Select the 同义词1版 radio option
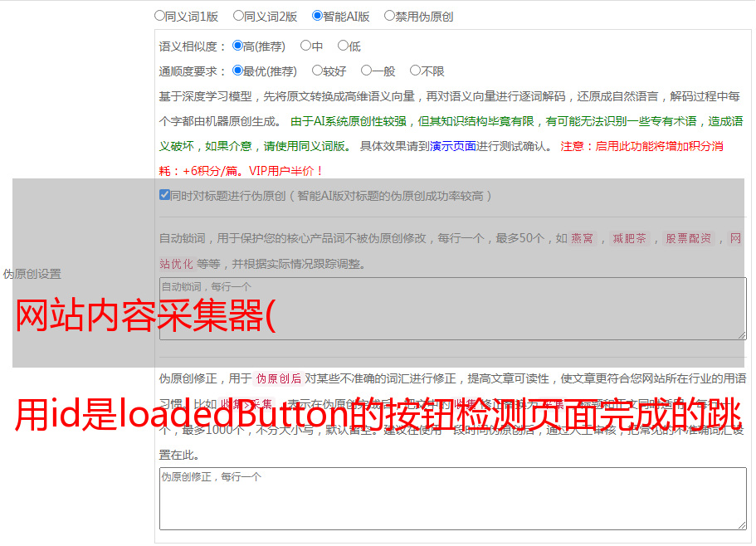This screenshot has width=756, height=546. point(159,16)
